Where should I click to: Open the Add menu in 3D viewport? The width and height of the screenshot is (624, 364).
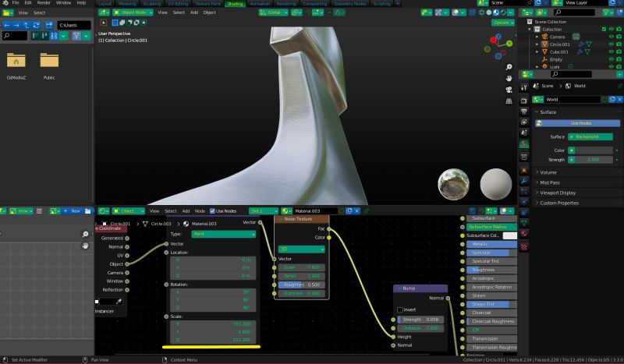[x=194, y=12]
